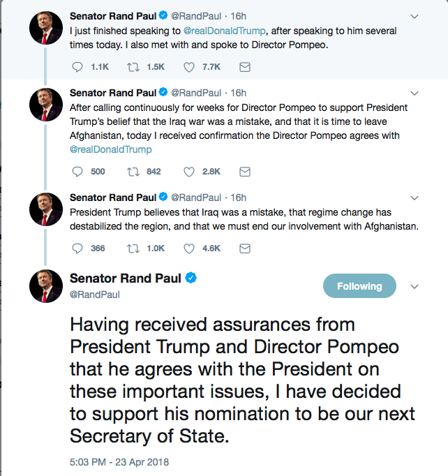This screenshot has width=448, height=476.
Task: Like the third tweet with 4.6K likes
Action: click(189, 248)
